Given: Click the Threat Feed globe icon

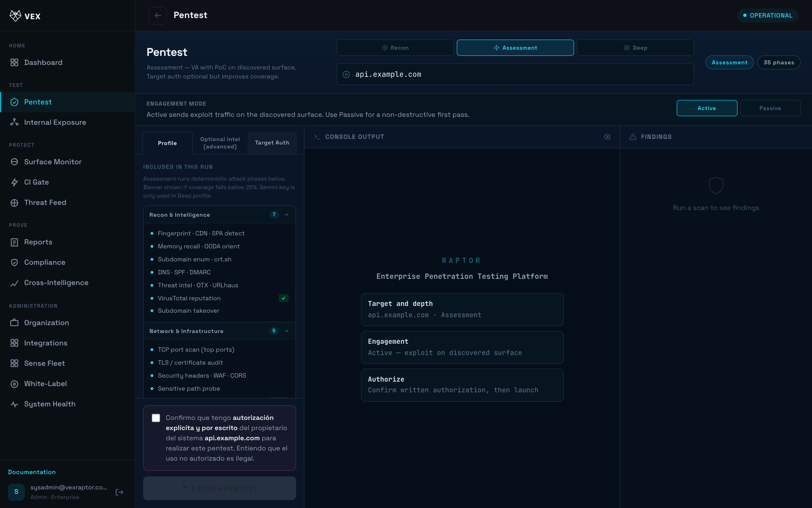Looking at the screenshot, I should (x=14, y=203).
